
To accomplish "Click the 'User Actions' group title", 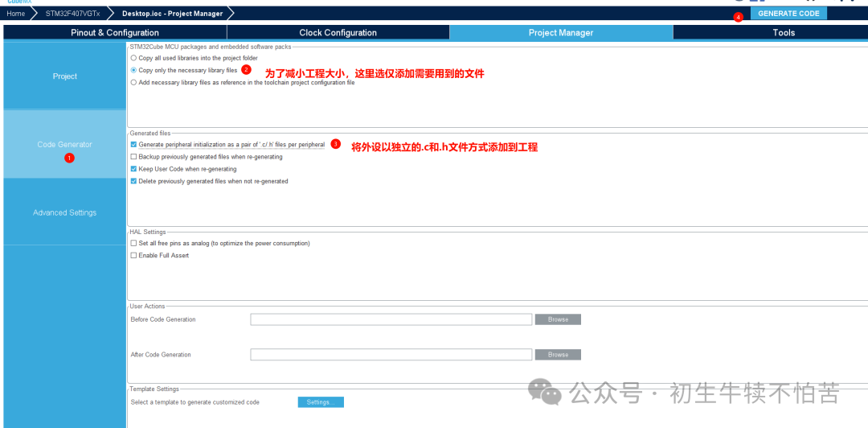I will [x=147, y=306].
